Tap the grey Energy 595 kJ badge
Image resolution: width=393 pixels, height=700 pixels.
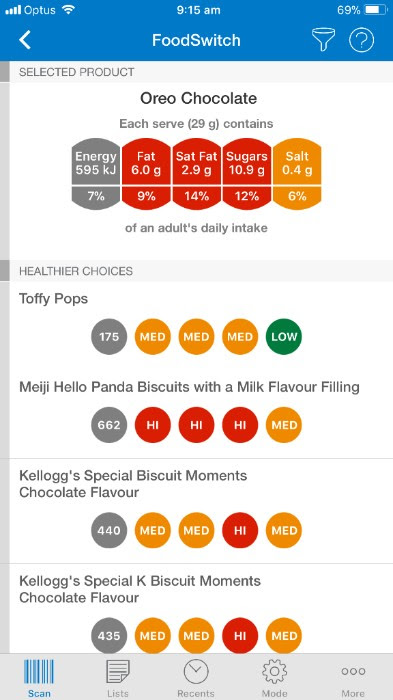[96, 174]
